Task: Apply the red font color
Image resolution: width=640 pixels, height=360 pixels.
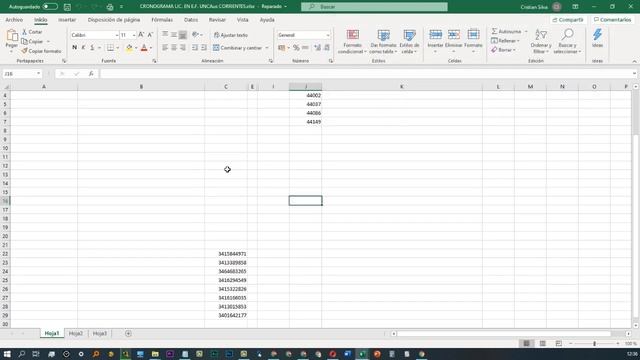Action: click(x=144, y=48)
